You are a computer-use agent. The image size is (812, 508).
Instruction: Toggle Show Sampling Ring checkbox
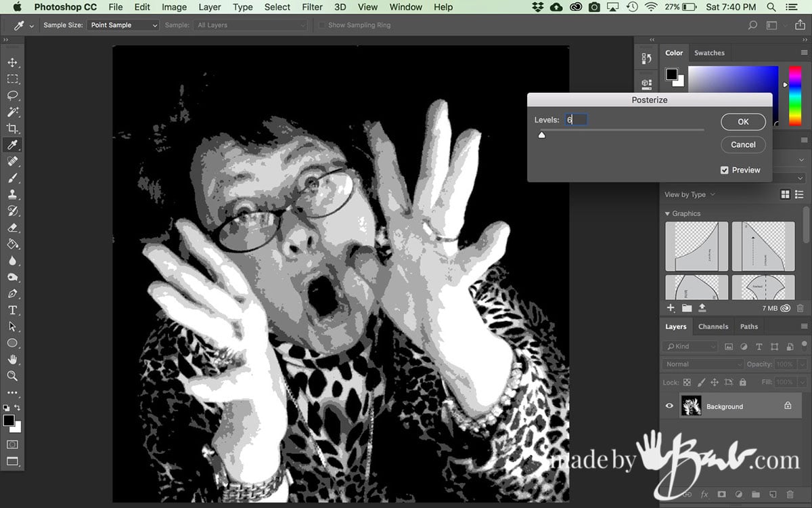[x=321, y=25]
